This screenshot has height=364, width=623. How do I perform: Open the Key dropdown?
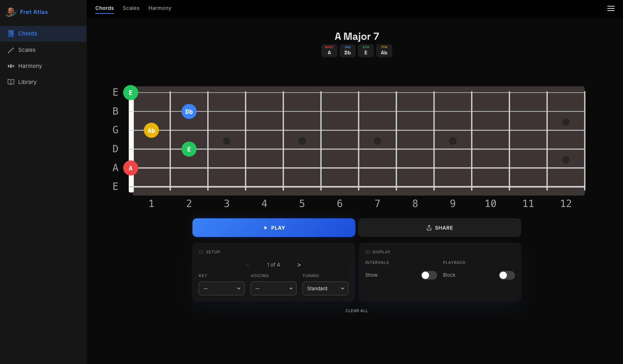[221, 288]
